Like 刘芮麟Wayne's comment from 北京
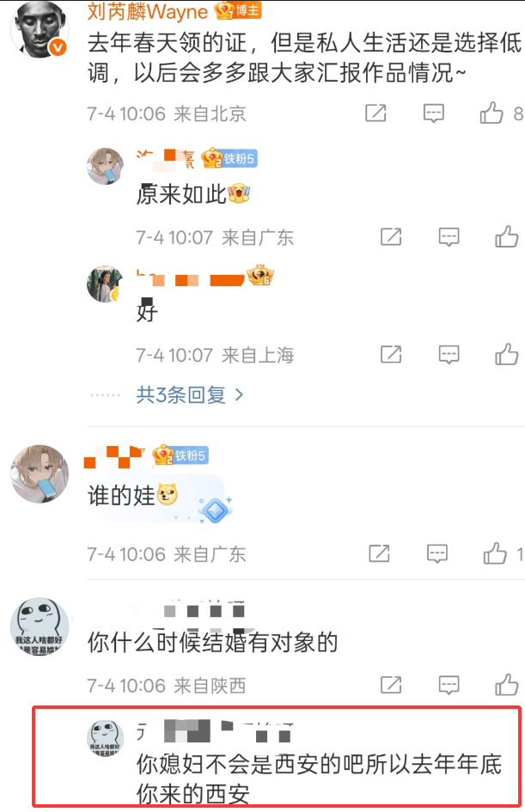This screenshot has width=525, height=812. click(491, 113)
